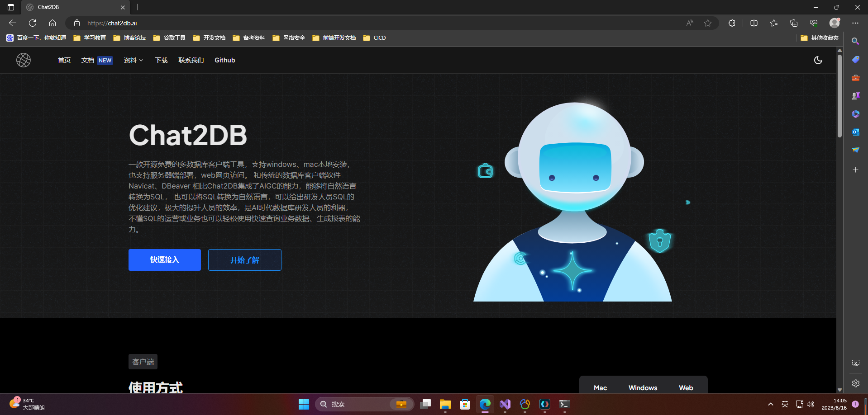Click the browser Home button

tap(52, 23)
